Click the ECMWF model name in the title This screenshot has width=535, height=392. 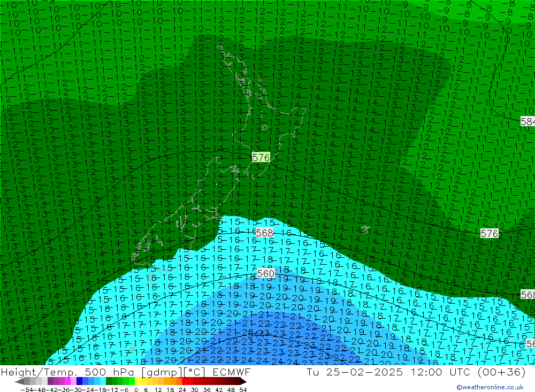point(232,372)
